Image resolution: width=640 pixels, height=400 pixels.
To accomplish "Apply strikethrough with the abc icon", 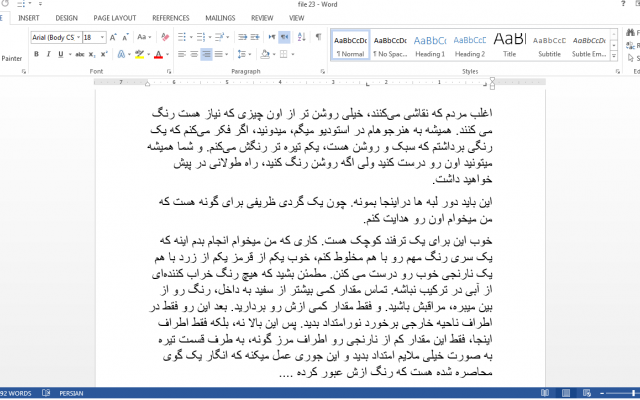I will pyautogui.click(x=80, y=54).
